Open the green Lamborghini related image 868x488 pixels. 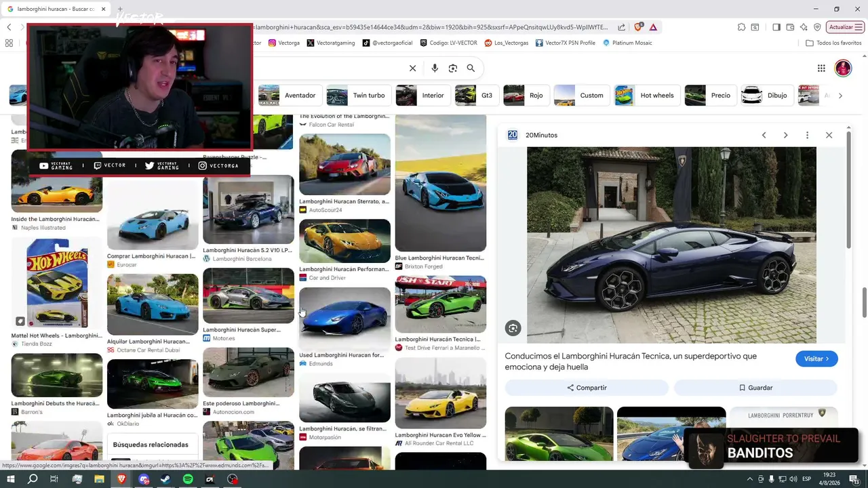559,434
